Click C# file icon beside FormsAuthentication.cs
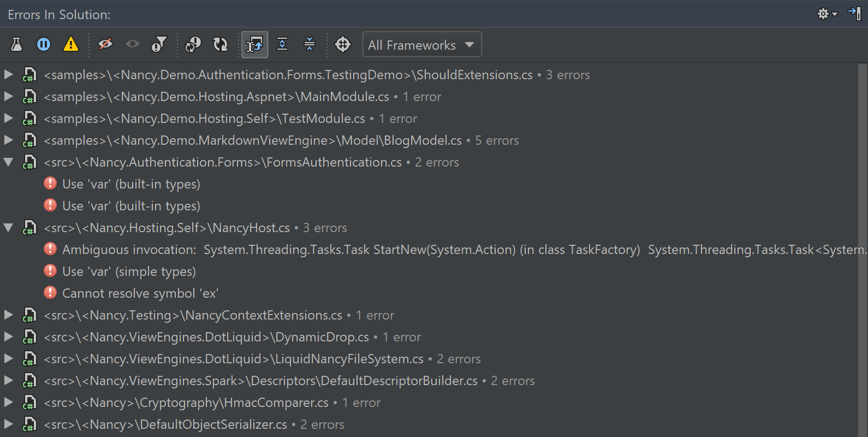This screenshot has width=868, height=437. coord(29,162)
